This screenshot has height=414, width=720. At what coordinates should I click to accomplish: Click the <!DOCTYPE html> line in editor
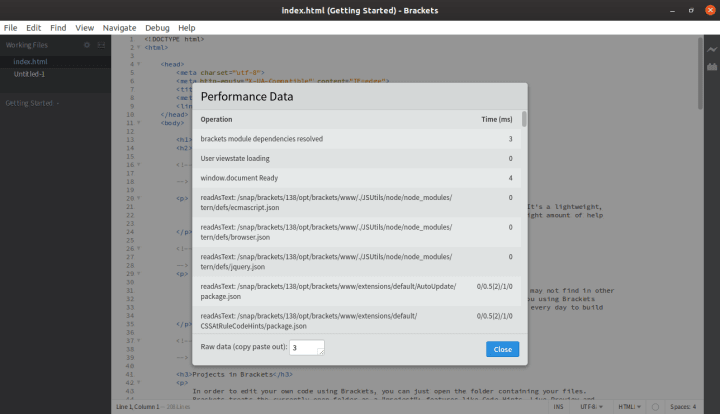[174, 39]
